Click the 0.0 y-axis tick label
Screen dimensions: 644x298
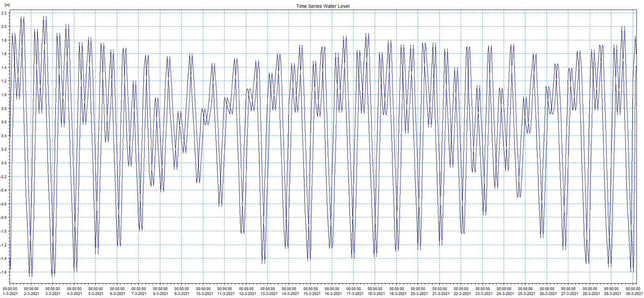4,163
